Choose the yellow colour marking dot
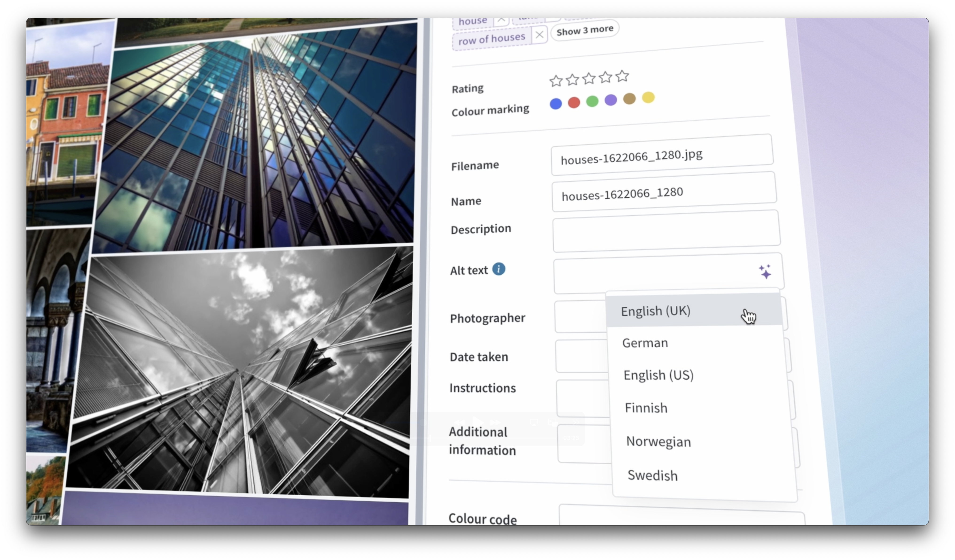 pos(648,97)
